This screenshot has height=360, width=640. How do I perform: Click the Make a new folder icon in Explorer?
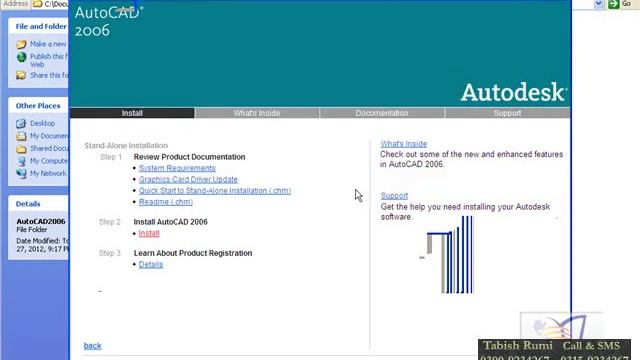click(x=21, y=44)
